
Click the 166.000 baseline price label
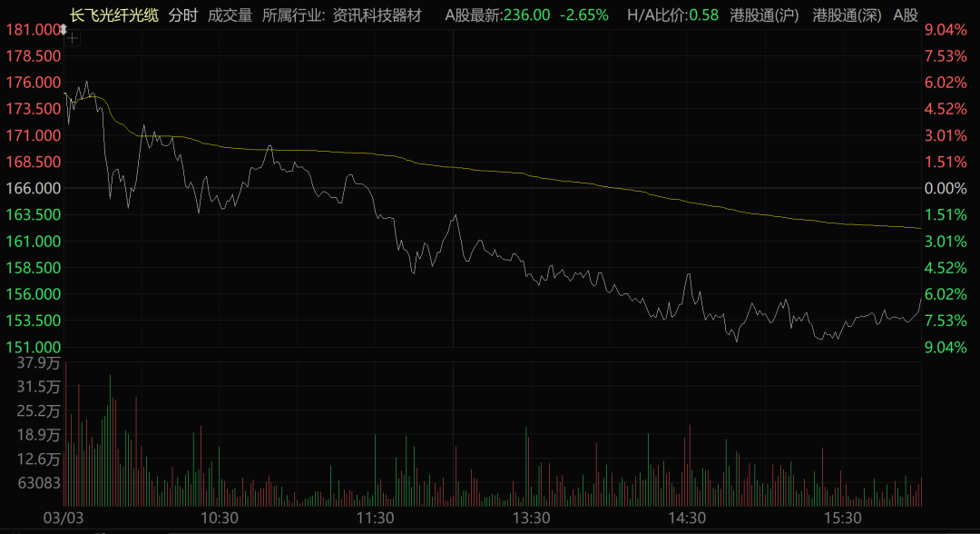coord(34,188)
